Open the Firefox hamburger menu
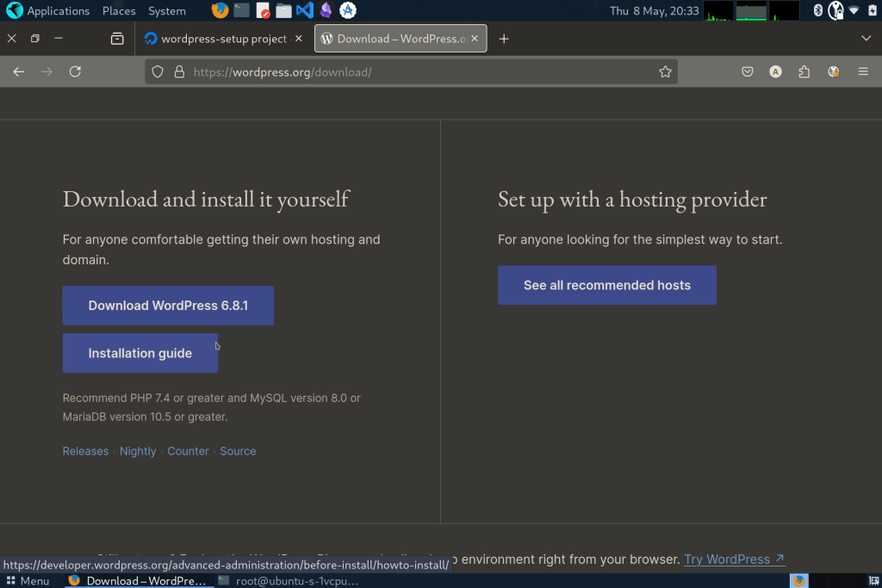The image size is (882, 588). 863,72
